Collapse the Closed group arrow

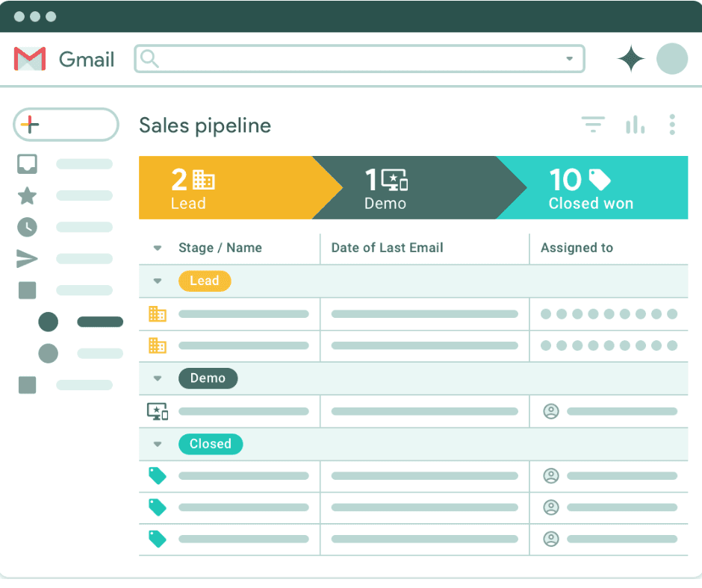pyautogui.click(x=157, y=444)
